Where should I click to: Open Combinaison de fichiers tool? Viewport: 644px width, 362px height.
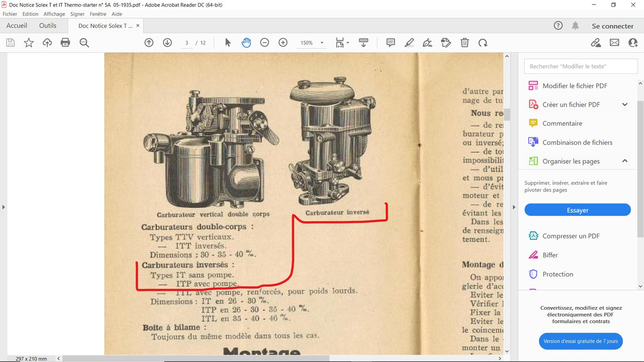pos(578,143)
